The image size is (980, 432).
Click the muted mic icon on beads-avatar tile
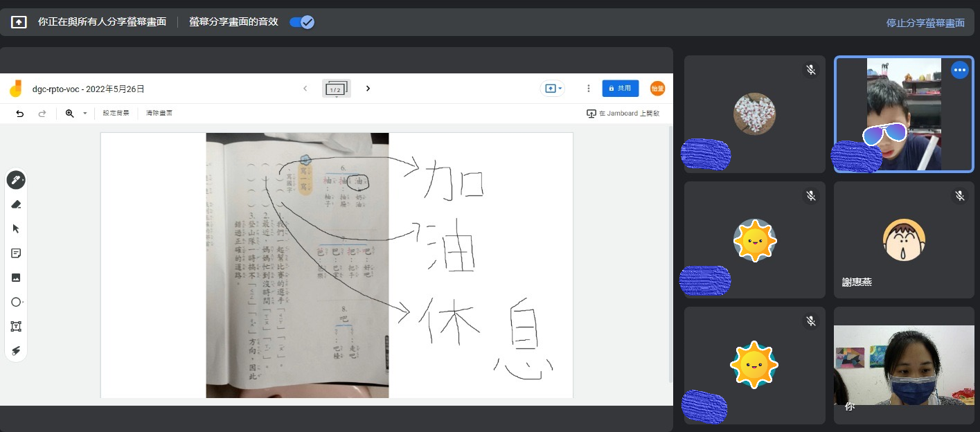coord(811,70)
